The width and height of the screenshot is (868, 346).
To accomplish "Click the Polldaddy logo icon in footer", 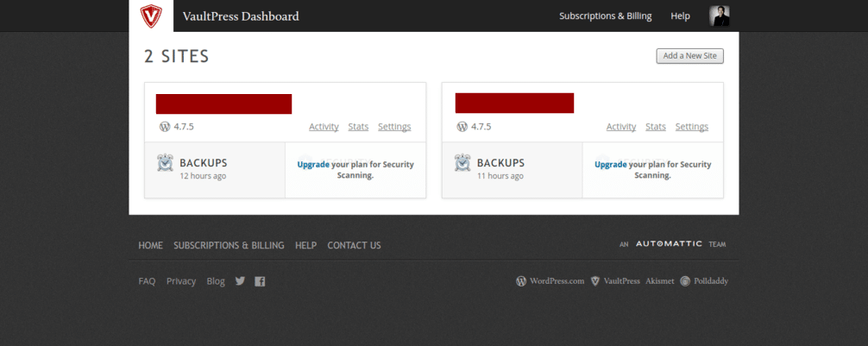I will click(x=685, y=281).
